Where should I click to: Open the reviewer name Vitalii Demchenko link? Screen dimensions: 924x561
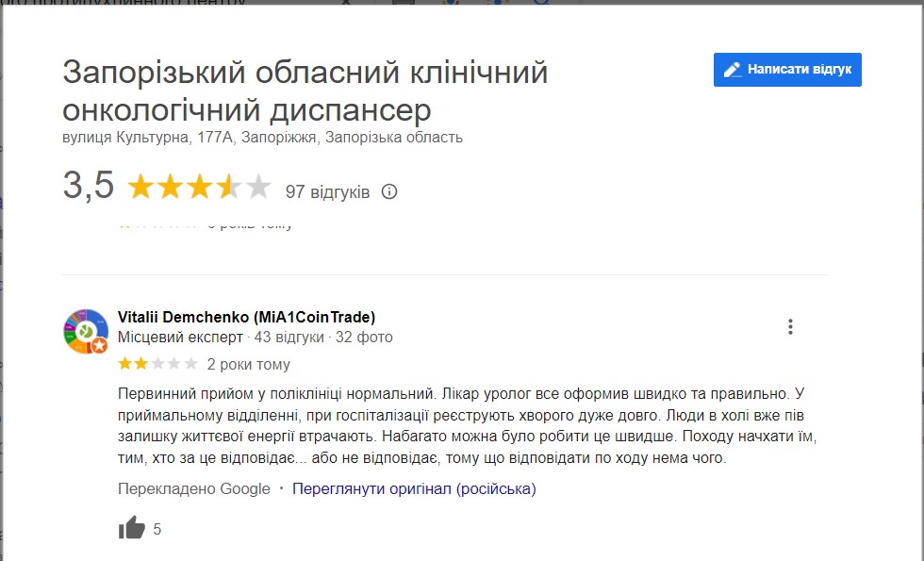pyautogui.click(x=246, y=317)
